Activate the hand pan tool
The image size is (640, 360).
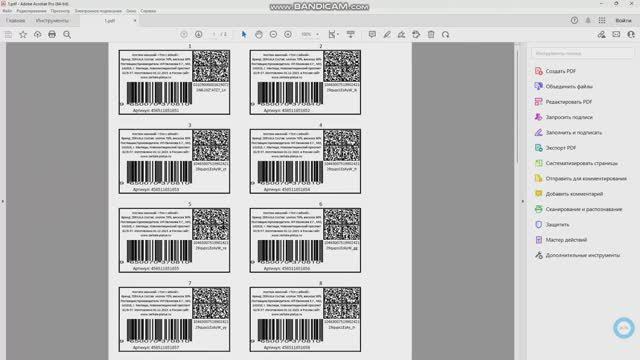coord(258,35)
